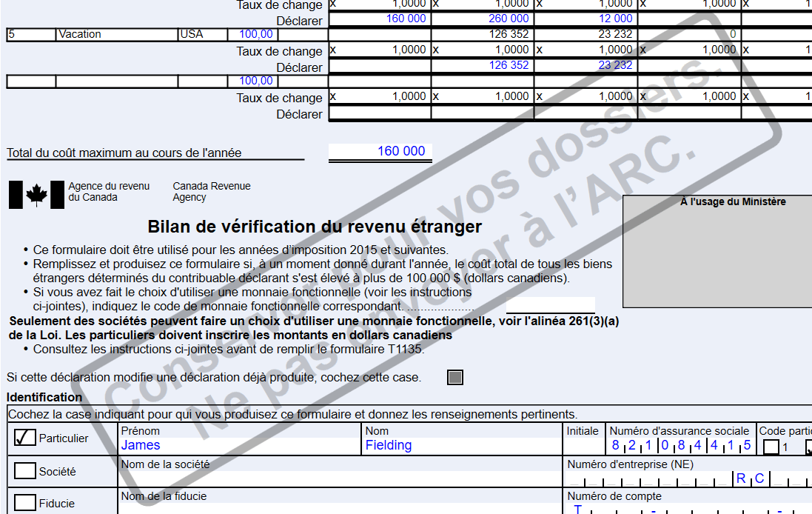
Task: Click the Canada Revenue Agency text
Action: [211, 192]
